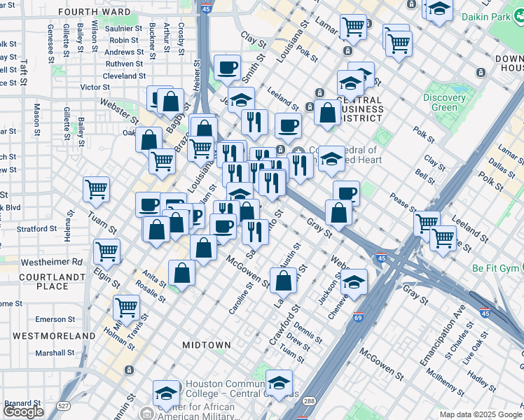Viewport: 524px width, 420px height.
Task: Select the shopping cart marker by Lamar St
Action: click(353, 27)
